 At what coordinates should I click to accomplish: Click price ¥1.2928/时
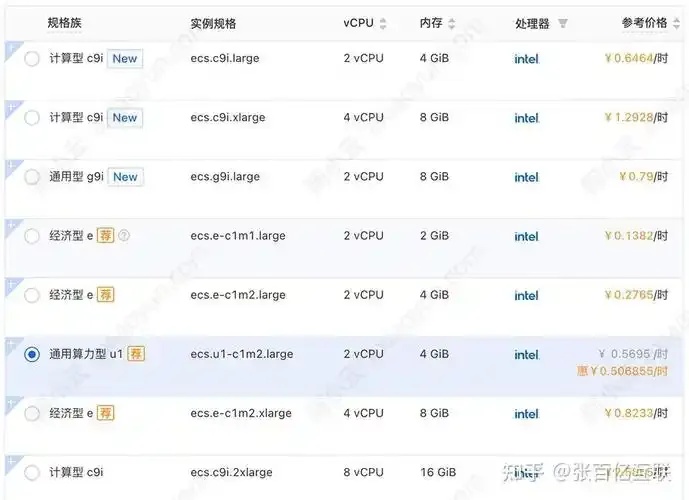[636, 117]
